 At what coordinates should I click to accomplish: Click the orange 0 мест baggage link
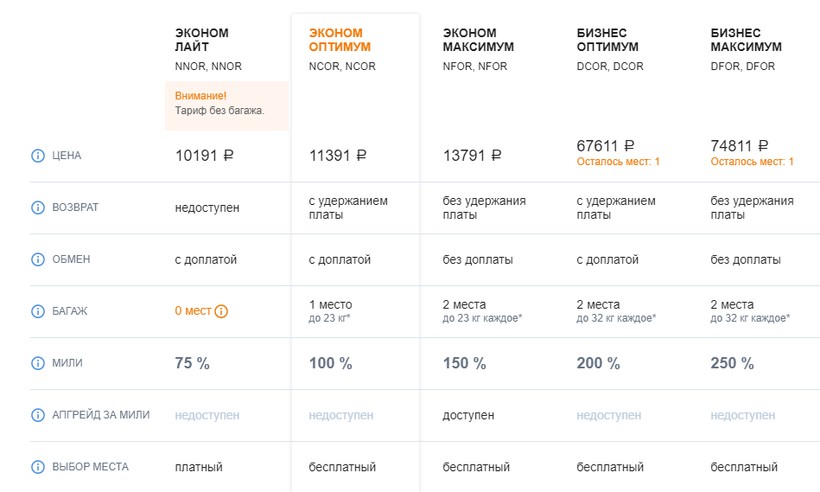pyautogui.click(x=193, y=311)
